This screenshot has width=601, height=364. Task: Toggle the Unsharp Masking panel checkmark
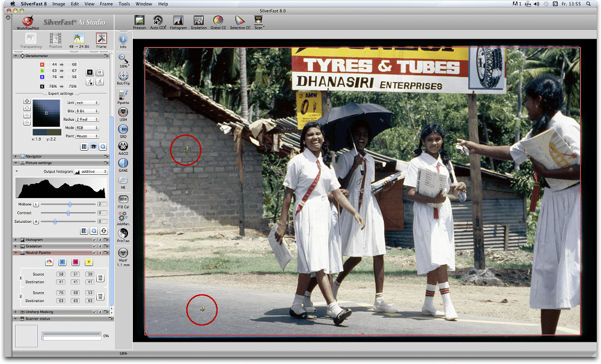pos(96,312)
